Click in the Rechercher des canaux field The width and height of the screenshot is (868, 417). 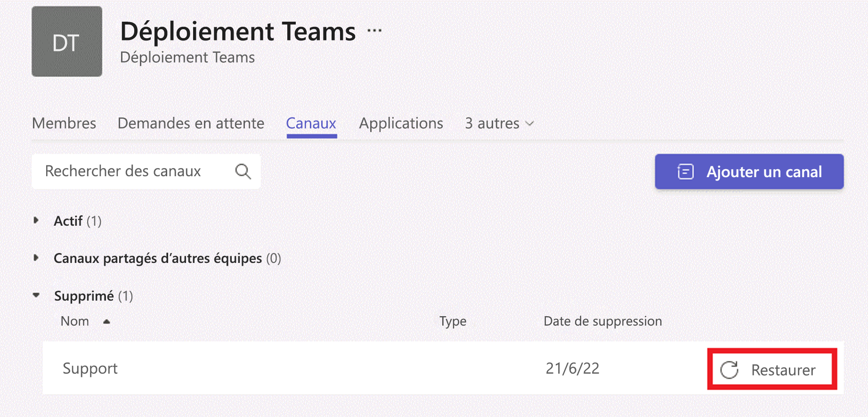tap(146, 172)
